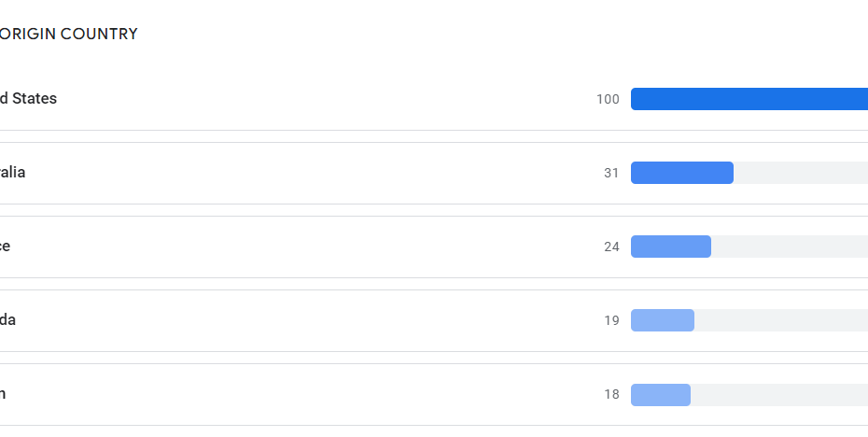This screenshot has width=868, height=437.
Task: Select the country label ending in 'ce'
Action: (6, 247)
